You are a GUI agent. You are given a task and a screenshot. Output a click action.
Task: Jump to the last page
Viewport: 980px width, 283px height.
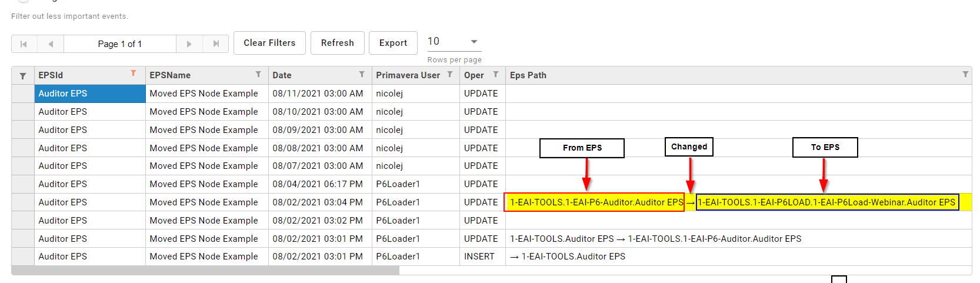pos(216,44)
